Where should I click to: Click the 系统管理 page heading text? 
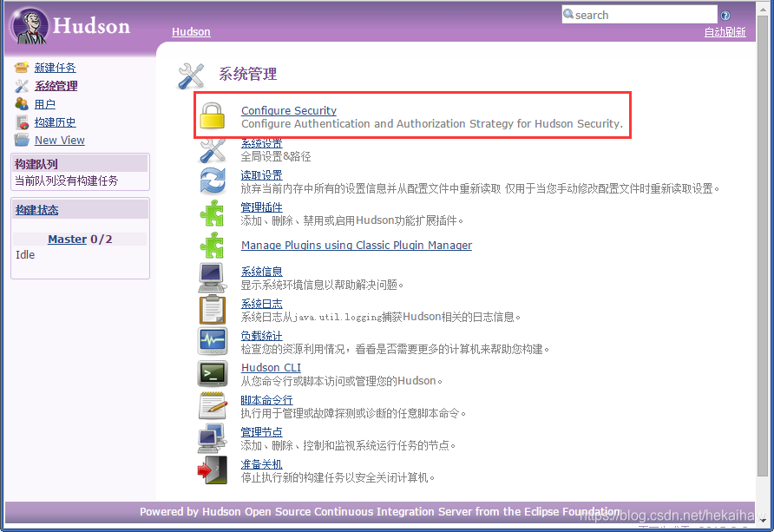coord(248,74)
